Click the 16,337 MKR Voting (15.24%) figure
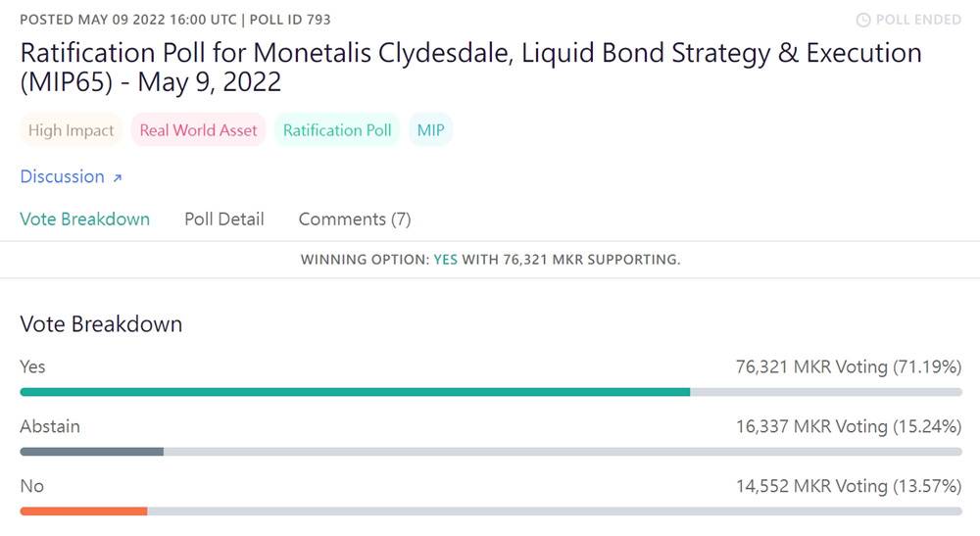 click(848, 426)
